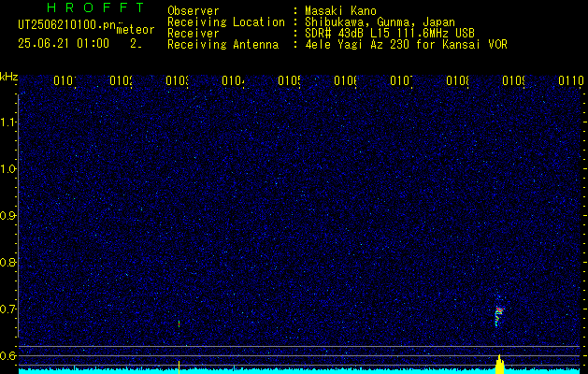This screenshot has height=374, width=588.
Task: Click the 0.9 kHz axis tick label
Action: tap(7, 216)
